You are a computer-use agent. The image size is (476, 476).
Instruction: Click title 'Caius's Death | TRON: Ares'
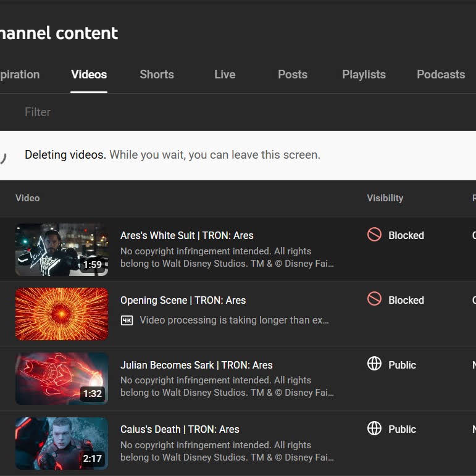(180, 430)
